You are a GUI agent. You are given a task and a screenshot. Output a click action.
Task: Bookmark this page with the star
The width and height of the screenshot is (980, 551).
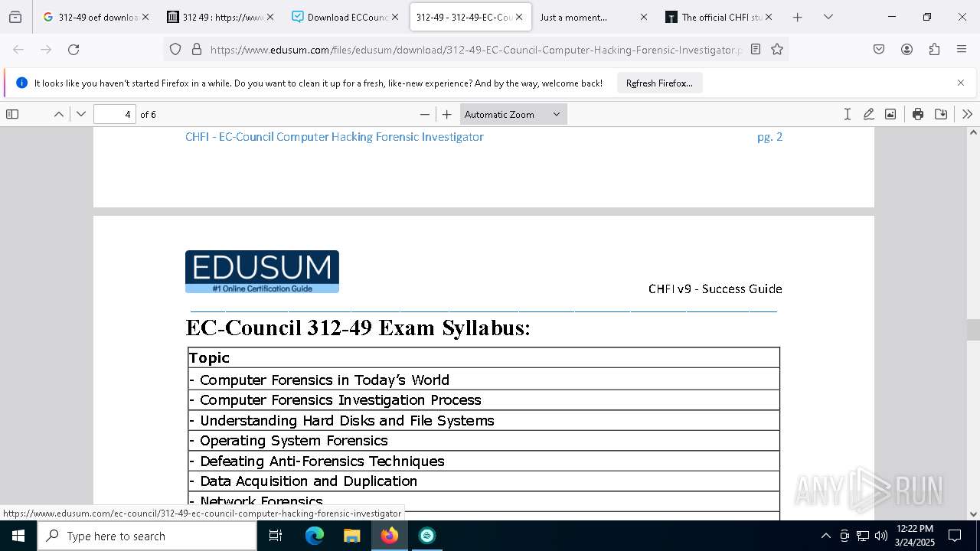(x=777, y=50)
